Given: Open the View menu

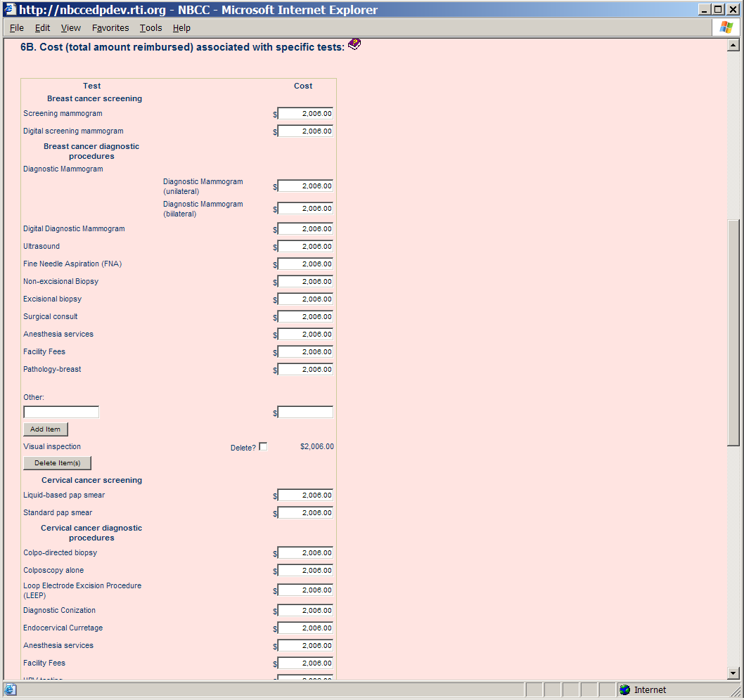Looking at the screenshot, I should click(x=71, y=28).
